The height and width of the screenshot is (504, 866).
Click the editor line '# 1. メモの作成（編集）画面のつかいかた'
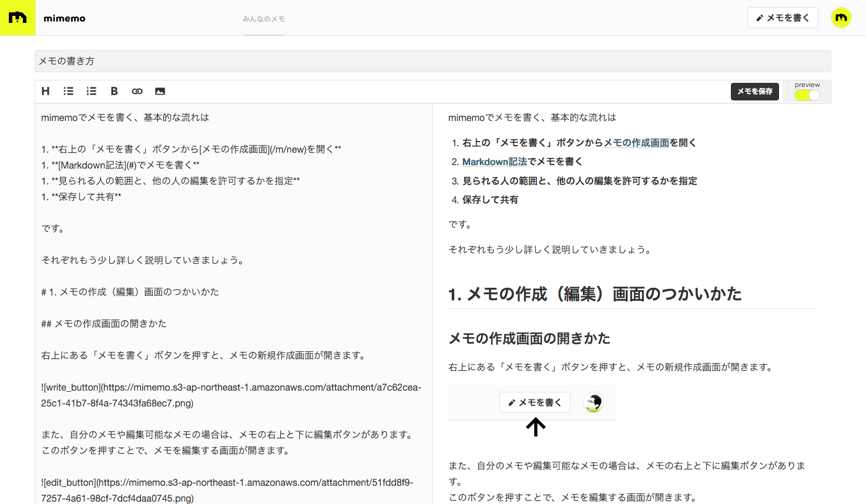(x=130, y=292)
